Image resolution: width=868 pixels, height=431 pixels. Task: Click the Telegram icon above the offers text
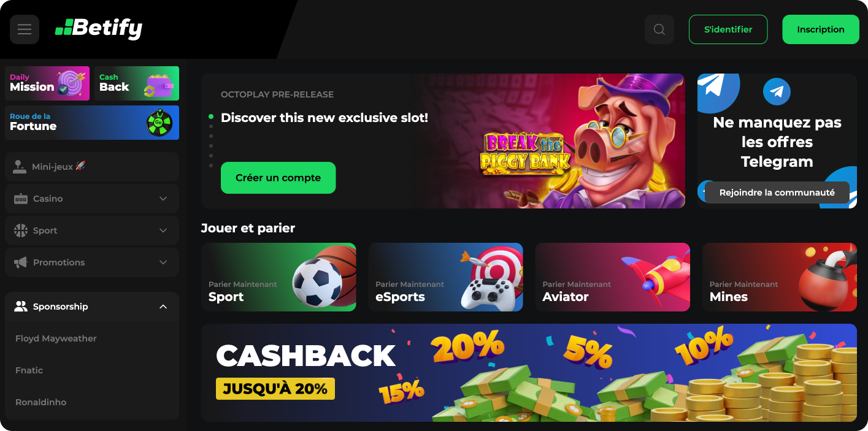click(777, 92)
